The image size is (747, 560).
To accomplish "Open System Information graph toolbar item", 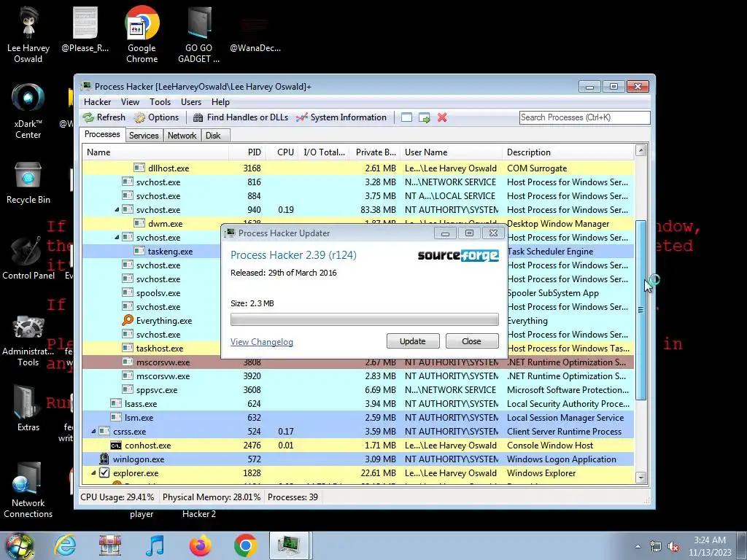I will (341, 117).
